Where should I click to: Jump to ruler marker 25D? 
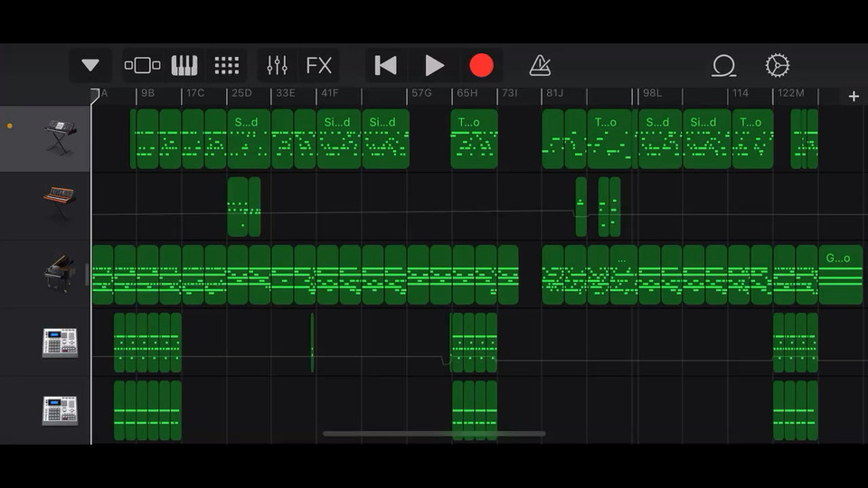coord(241,93)
